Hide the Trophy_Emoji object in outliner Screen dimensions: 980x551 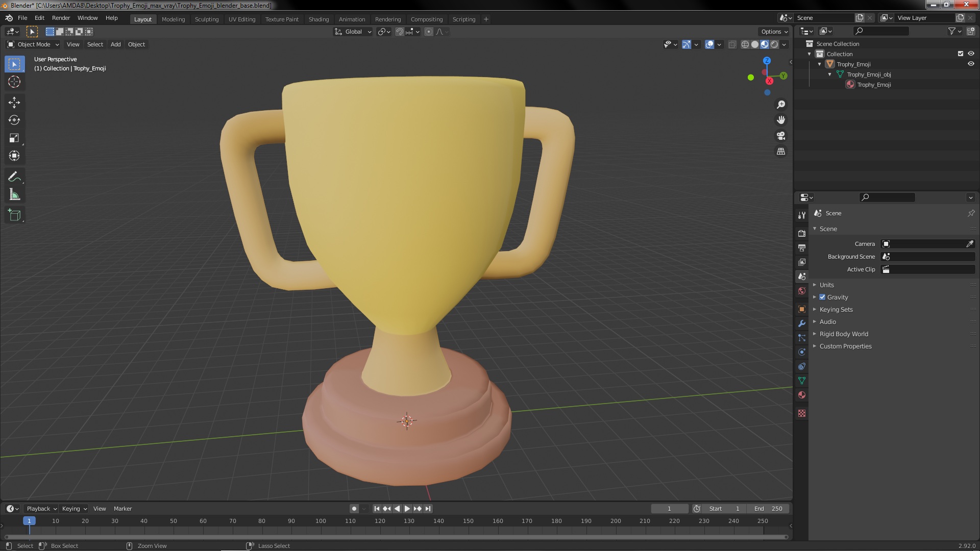[x=971, y=64]
